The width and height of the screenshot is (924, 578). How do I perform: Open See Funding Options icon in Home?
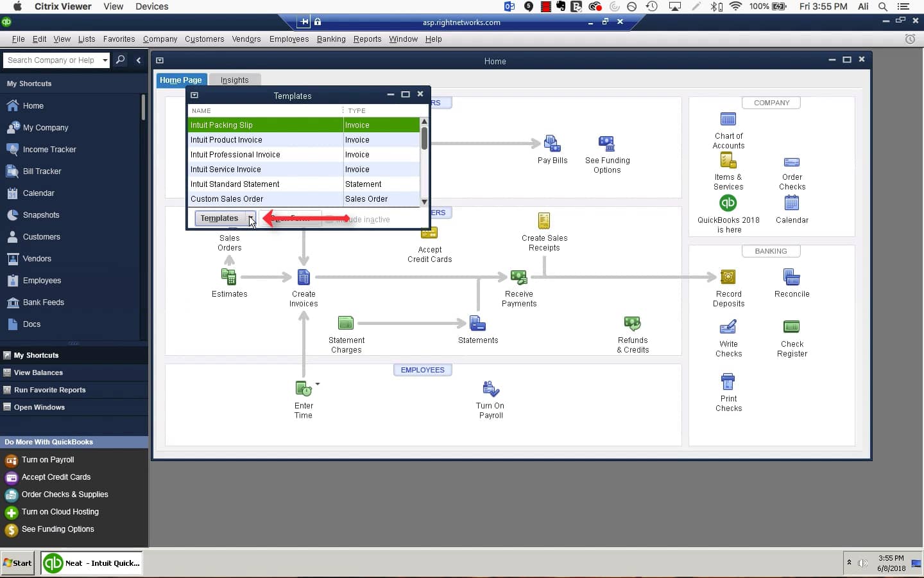606,143
